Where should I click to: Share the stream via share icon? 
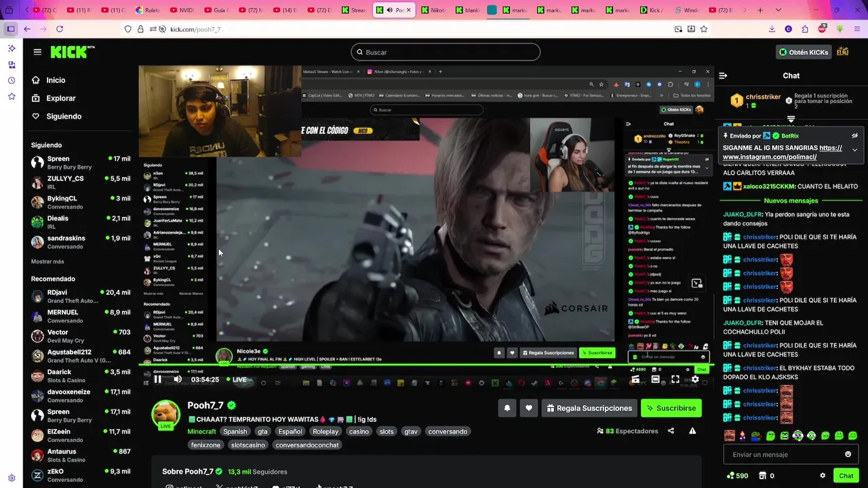point(671,431)
